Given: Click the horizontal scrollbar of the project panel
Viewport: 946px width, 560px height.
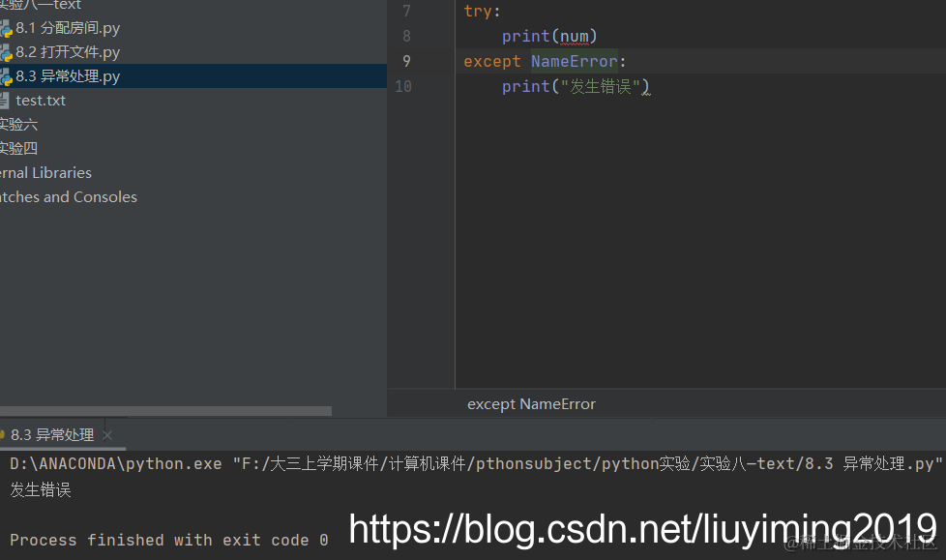Looking at the screenshot, I should click(x=166, y=411).
